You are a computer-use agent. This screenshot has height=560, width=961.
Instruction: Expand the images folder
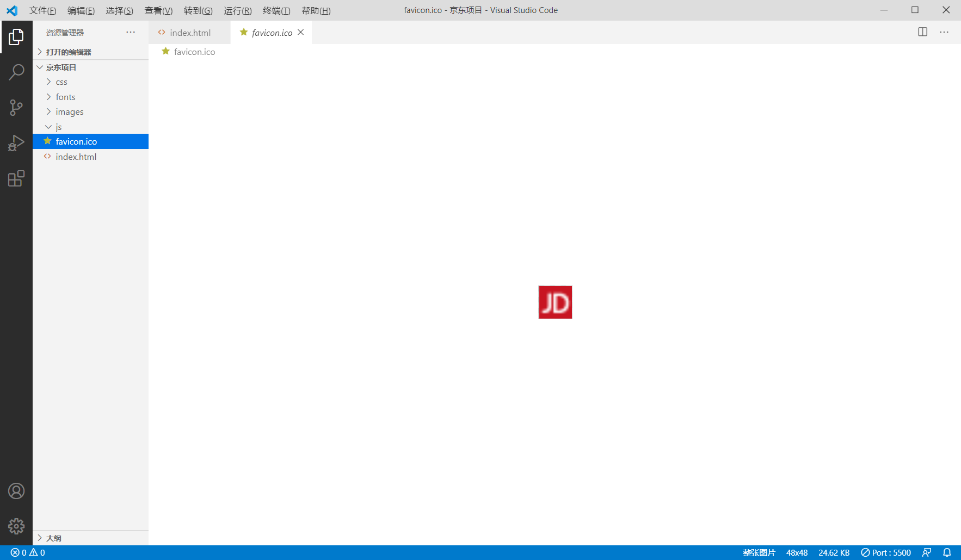(x=90, y=111)
